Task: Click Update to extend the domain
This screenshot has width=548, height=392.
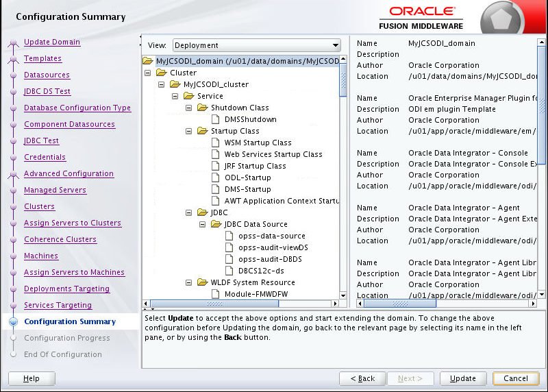Action: [463, 378]
